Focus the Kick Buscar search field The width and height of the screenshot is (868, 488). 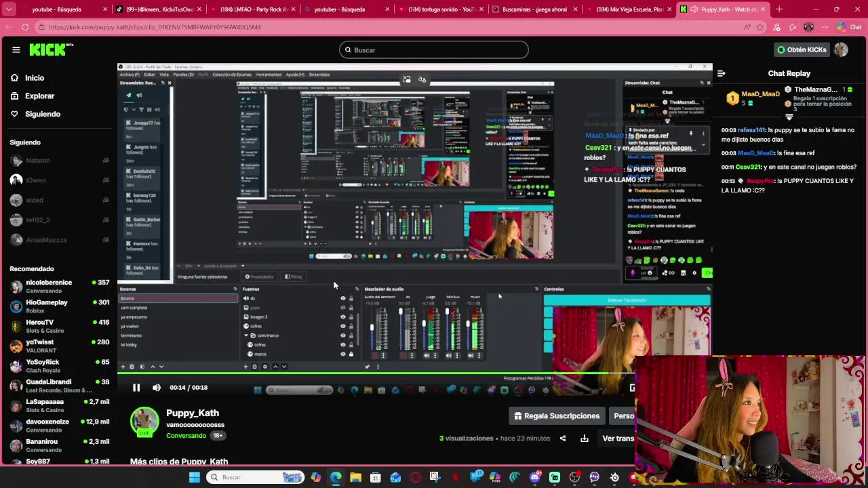click(434, 49)
